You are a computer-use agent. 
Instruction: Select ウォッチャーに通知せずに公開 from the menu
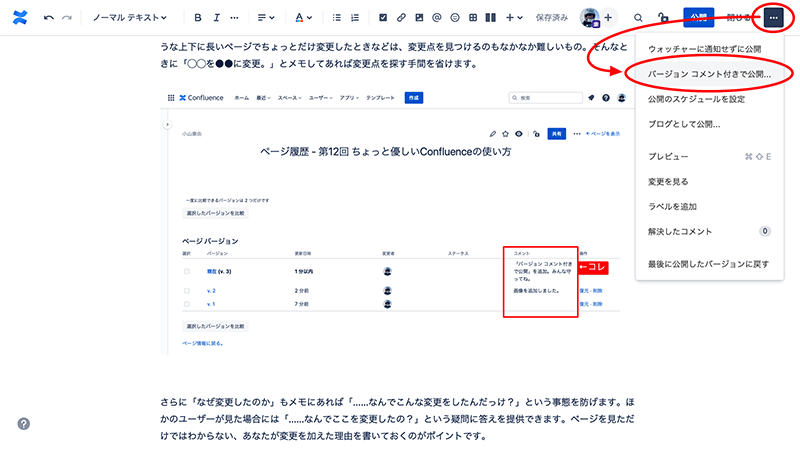tap(710, 49)
